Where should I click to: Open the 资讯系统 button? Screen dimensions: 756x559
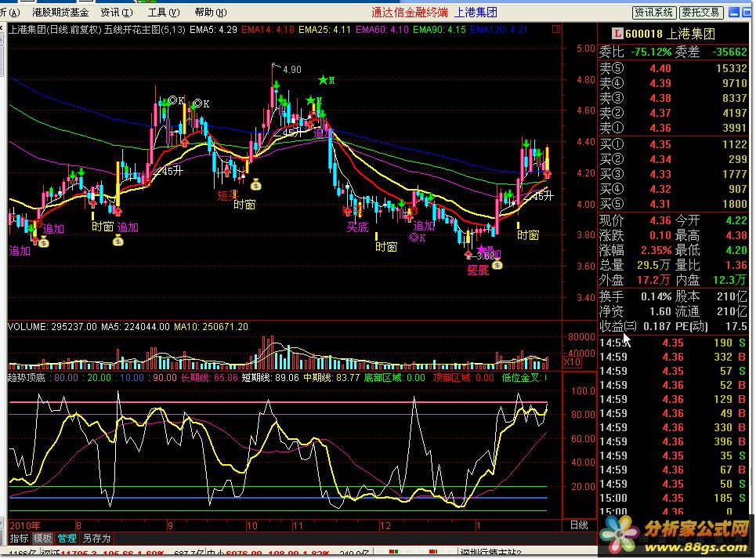click(x=654, y=13)
